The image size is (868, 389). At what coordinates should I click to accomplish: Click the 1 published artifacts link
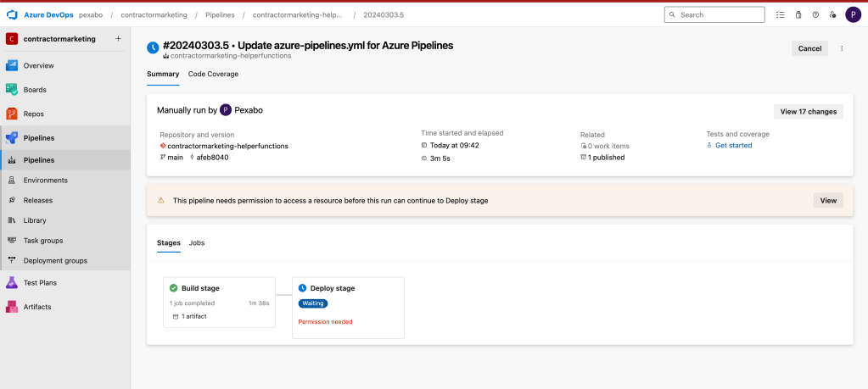point(606,158)
